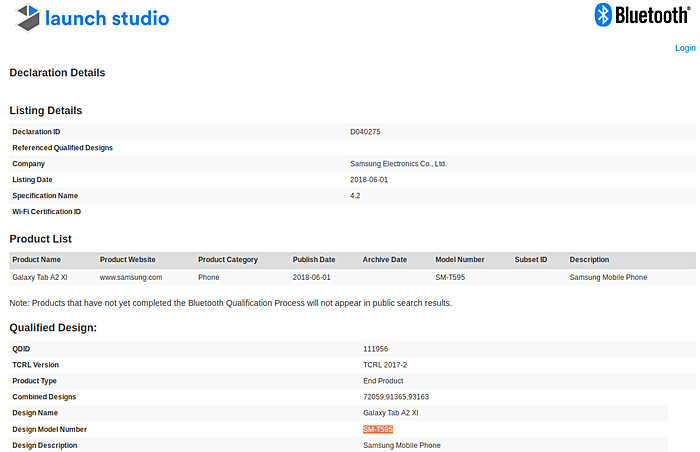Click the Bluetooth logo icon
Viewport: 700px width, 452px height.
(603, 15)
